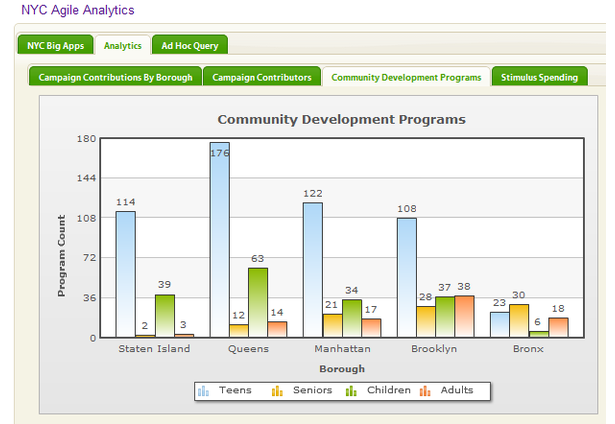Click the Queens axis label
The width and height of the screenshot is (615, 424).
(248, 349)
